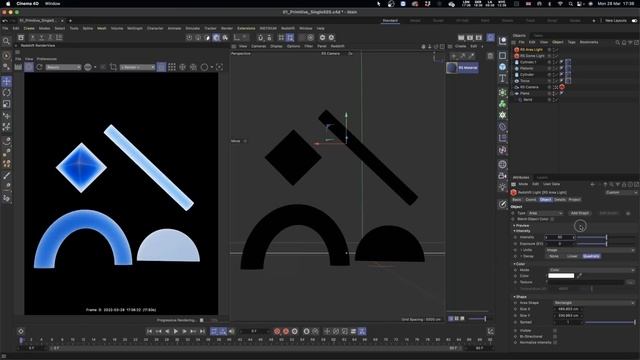
Task: Play the animation forward
Action: coord(176,331)
